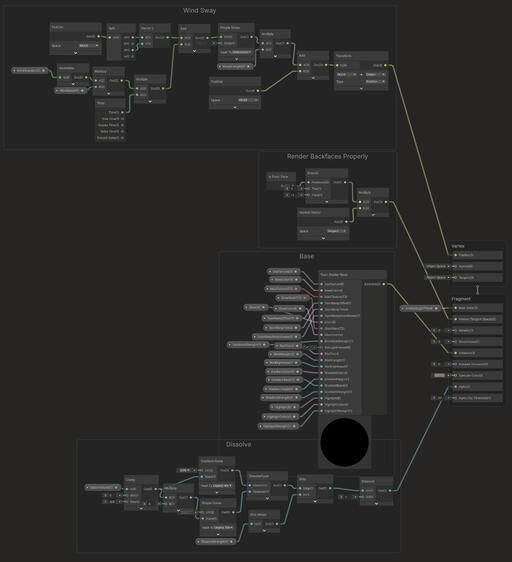Click the Base shader node's Emission output port
512x562 pixels.
click(x=384, y=284)
